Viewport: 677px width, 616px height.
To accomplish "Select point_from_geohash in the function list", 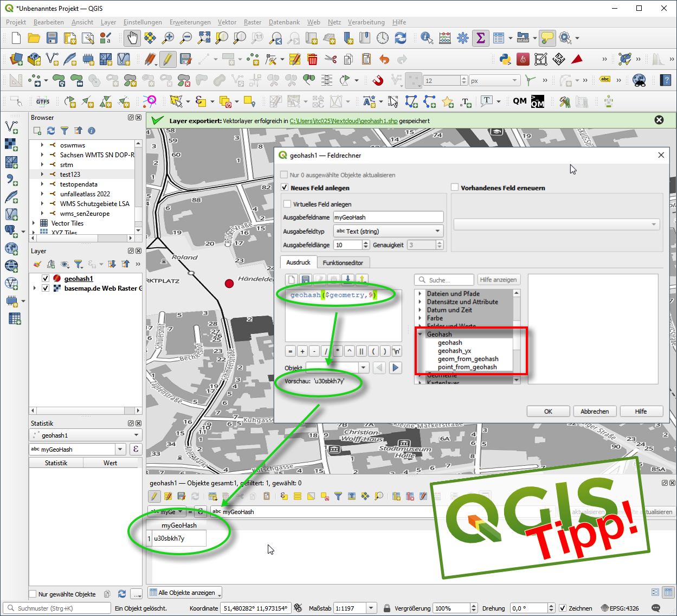I will pyautogui.click(x=467, y=367).
